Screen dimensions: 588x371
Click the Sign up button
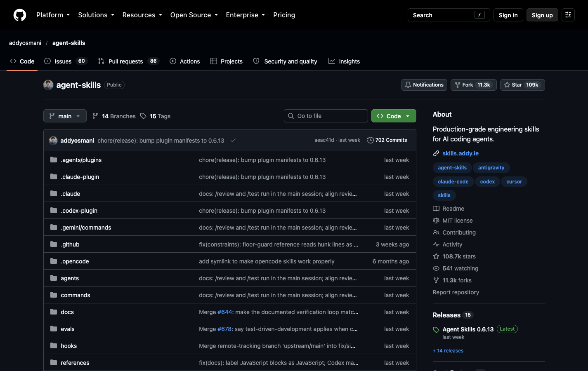[542, 15]
